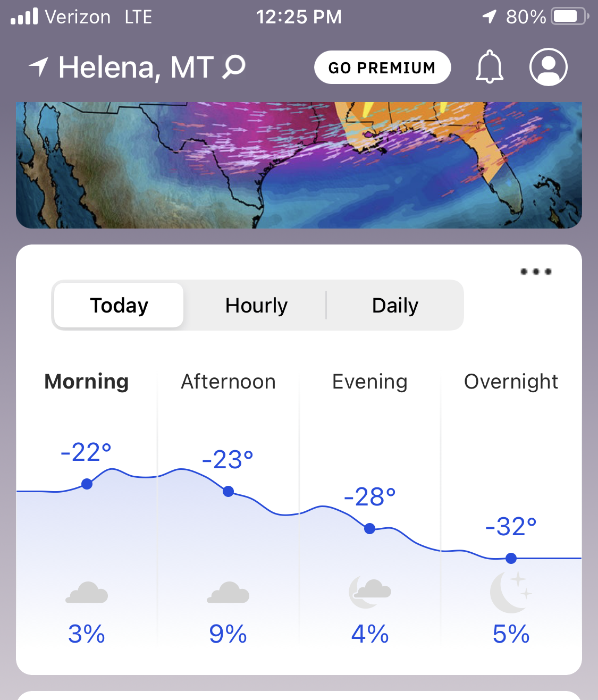Image resolution: width=598 pixels, height=700 pixels.
Task: Tap the location arrow beside Helena
Action: [38, 67]
